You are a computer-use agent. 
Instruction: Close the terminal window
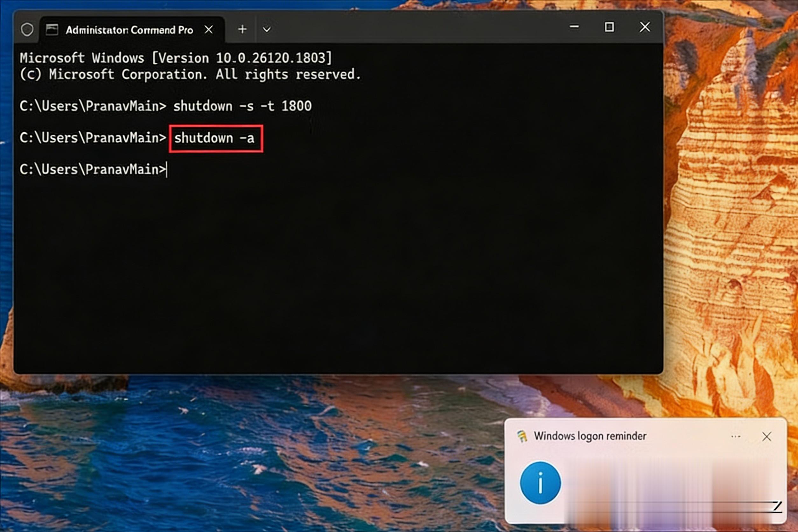645,27
